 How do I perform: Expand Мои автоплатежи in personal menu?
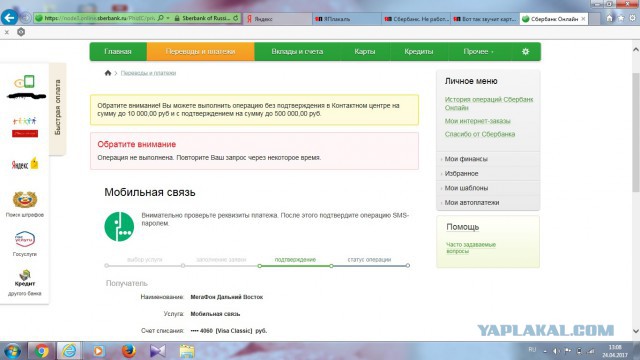(488, 202)
